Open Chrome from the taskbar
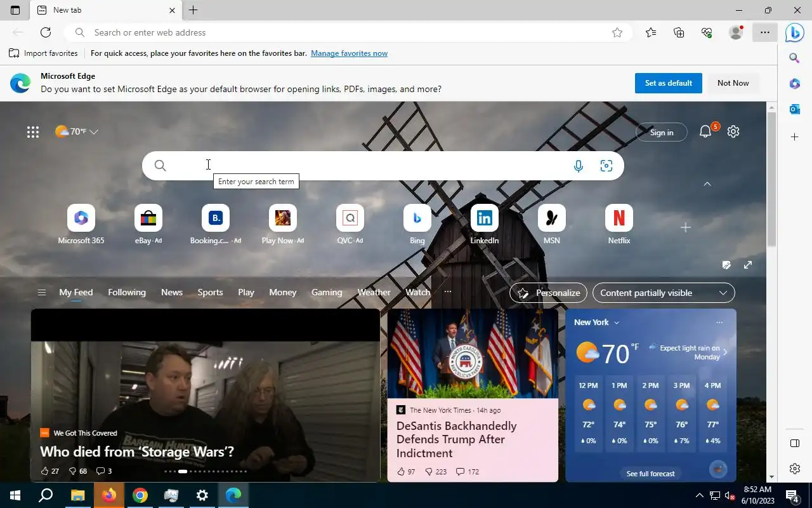Screen dimensions: 812x508 (140, 495)
